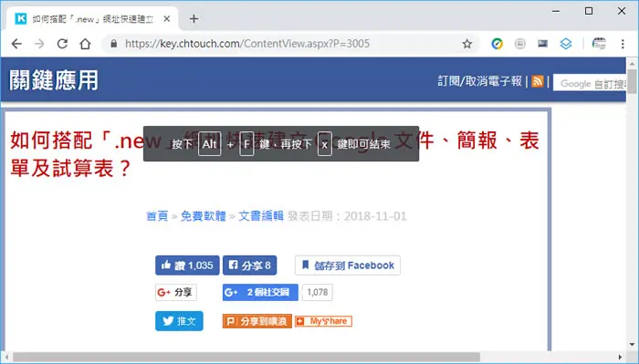
Task: Click the browser back arrow
Action: [16, 44]
